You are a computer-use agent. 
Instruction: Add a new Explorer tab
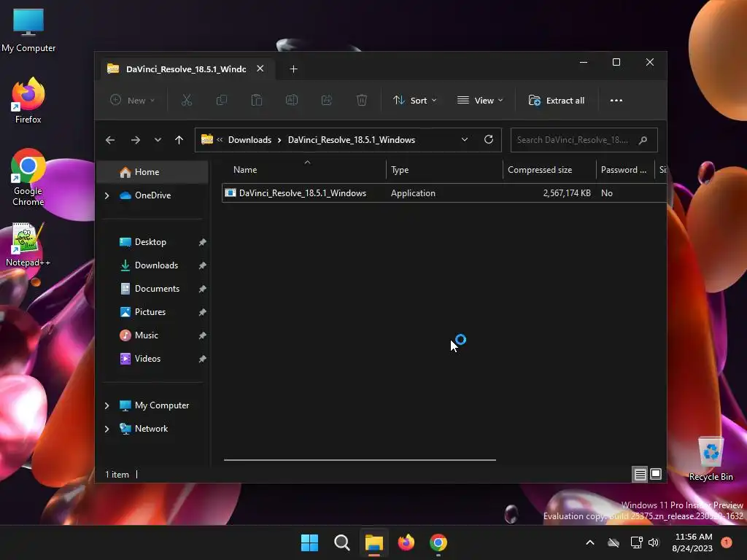(293, 69)
